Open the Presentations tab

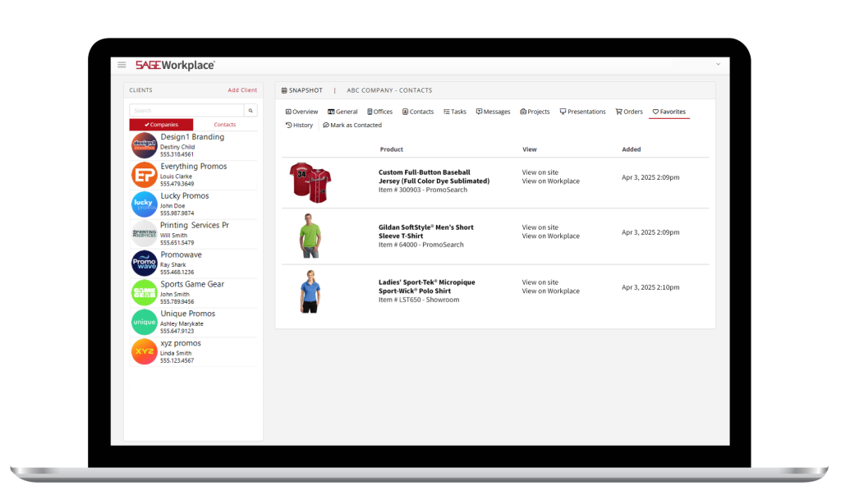click(582, 112)
